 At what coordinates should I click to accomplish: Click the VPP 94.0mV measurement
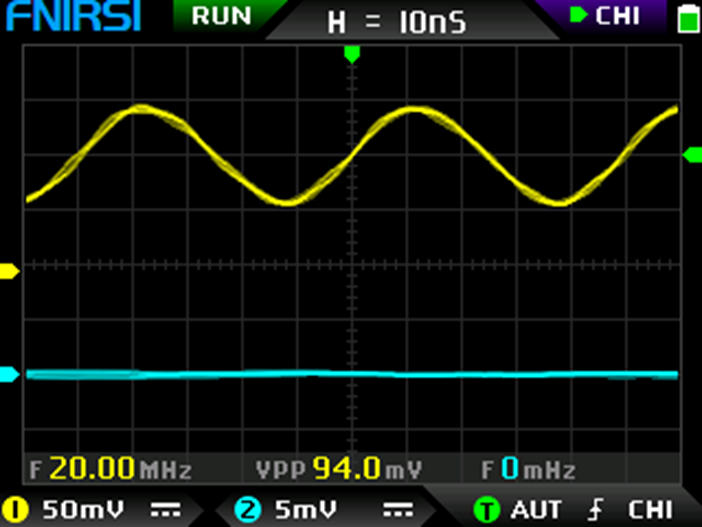coord(340,469)
